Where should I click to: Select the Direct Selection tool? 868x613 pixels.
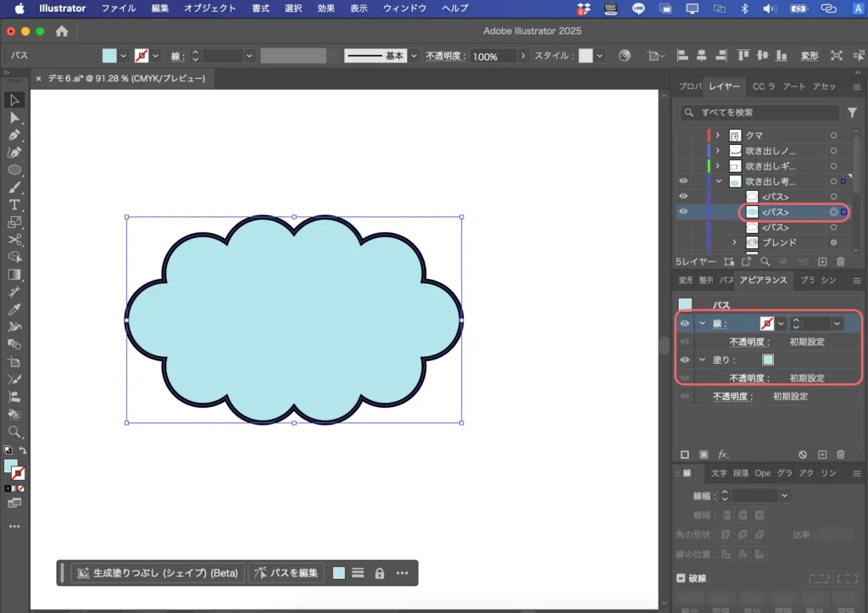[14, 118]
